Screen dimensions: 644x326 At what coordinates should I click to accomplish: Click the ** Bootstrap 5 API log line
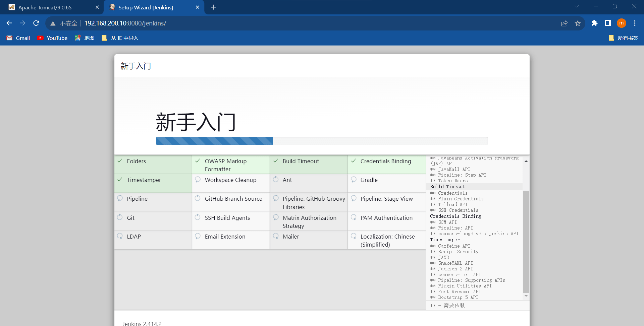(454, 297)
